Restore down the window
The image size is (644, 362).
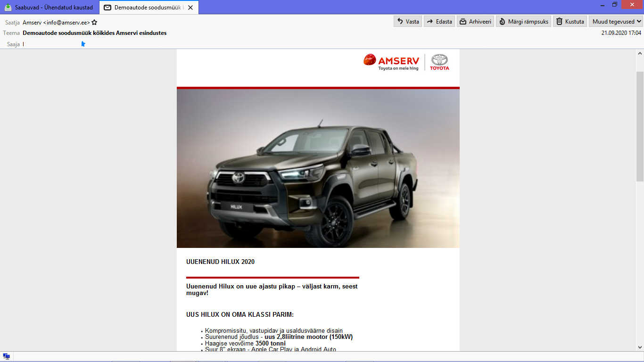click(615, 4)
